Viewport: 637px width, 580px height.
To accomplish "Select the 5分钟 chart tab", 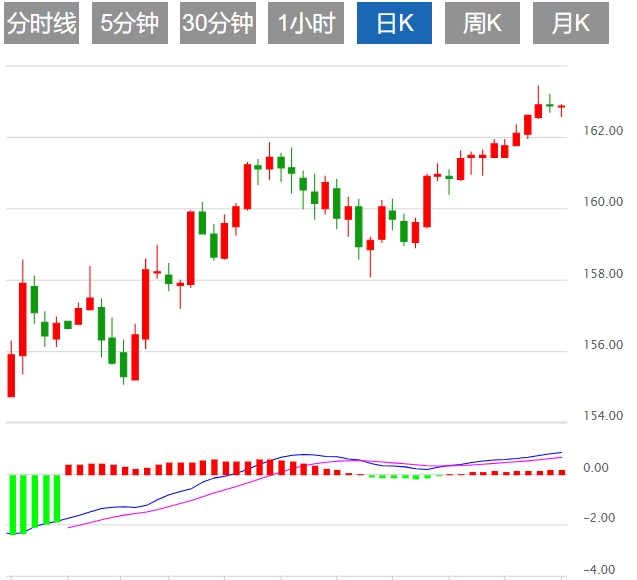I will pos(130,24).
